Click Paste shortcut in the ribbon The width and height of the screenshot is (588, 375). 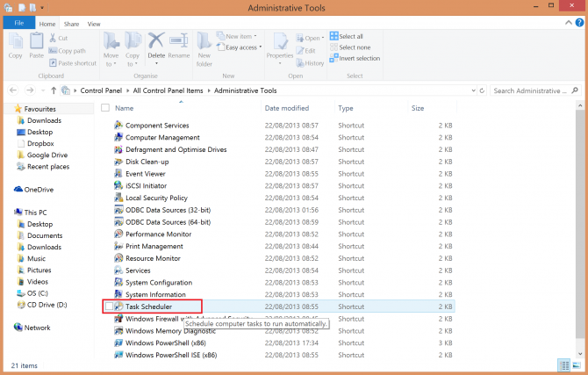(x=73, y=63)
